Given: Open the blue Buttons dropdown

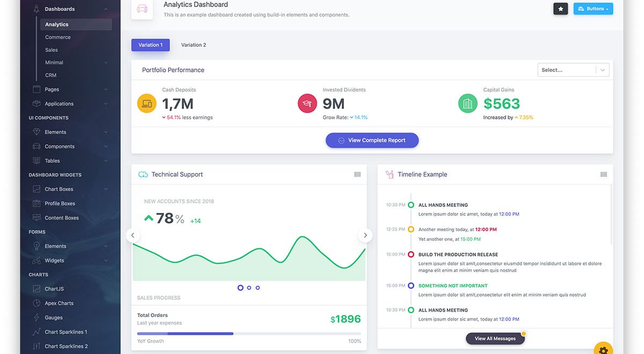Looking at the screenshot, I should coord(593,9).
